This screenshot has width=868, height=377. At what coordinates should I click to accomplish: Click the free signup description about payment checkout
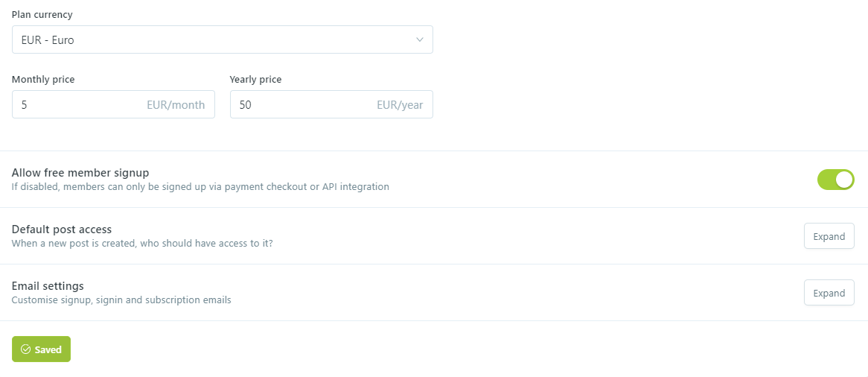200,187
